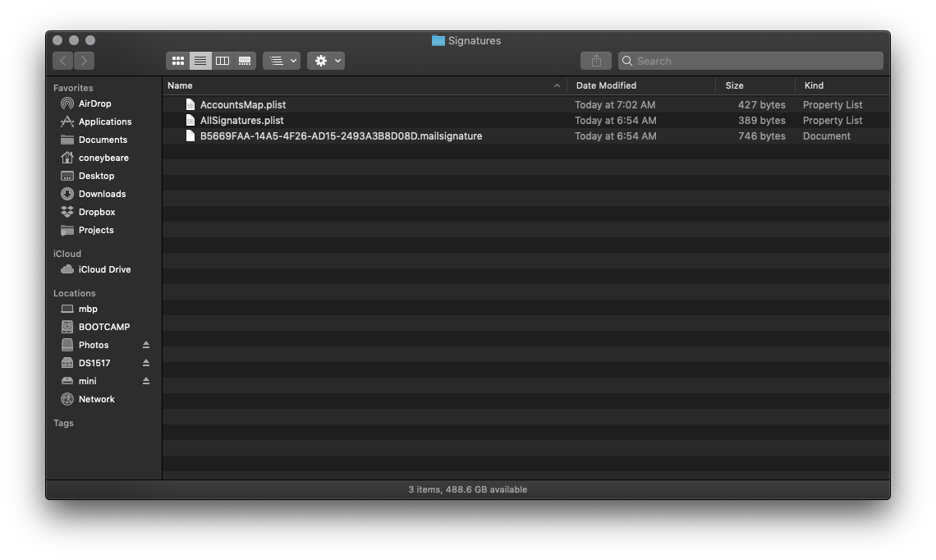Switch to list view

pos(200,61)
